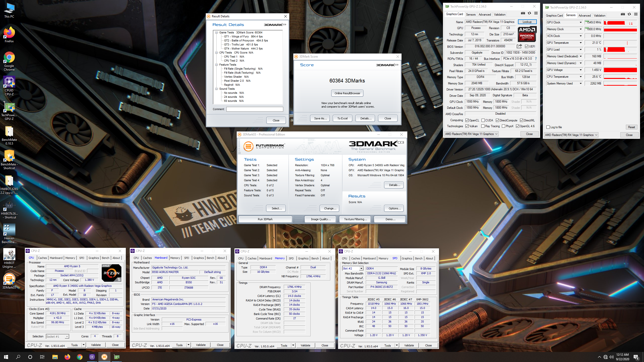Open the hamburger menu in Sensors GPU-Z window
Screen dimensions: 644x362
click(636, 14)
